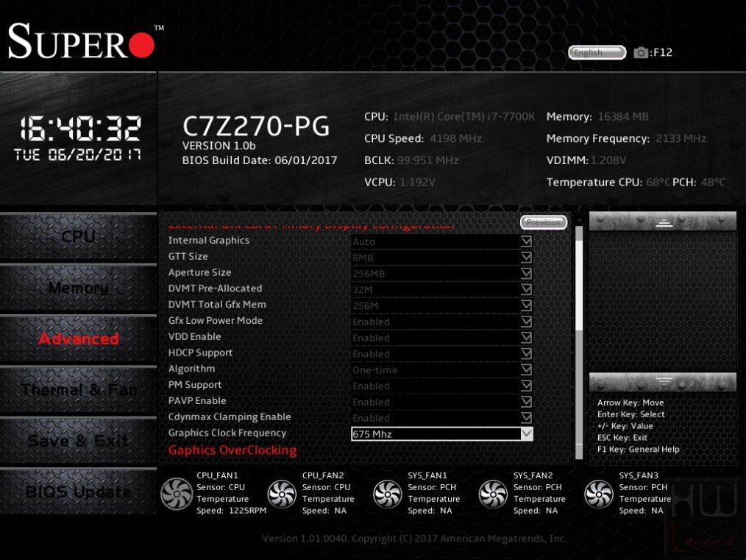Click the Memory Frequency 2133 MHz value
This screenshot has width=746, height=560.
(681, 138)
